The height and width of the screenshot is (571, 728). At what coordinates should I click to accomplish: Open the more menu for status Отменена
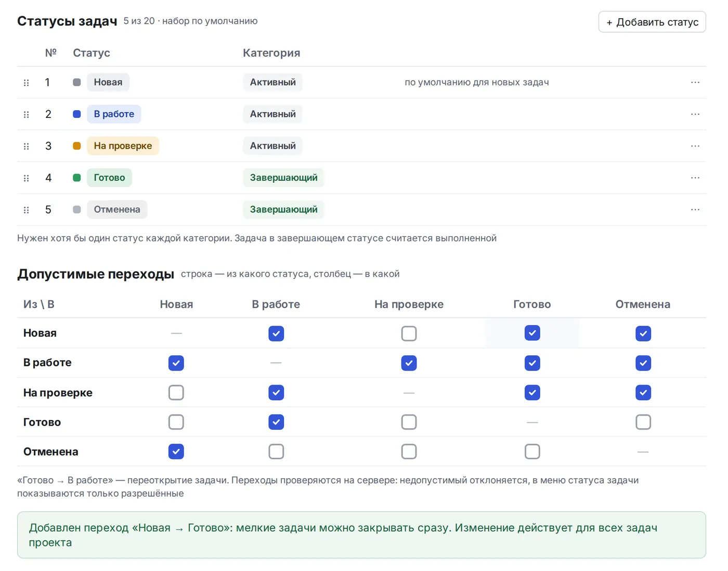pyautogui.click(x=695, y=209)
